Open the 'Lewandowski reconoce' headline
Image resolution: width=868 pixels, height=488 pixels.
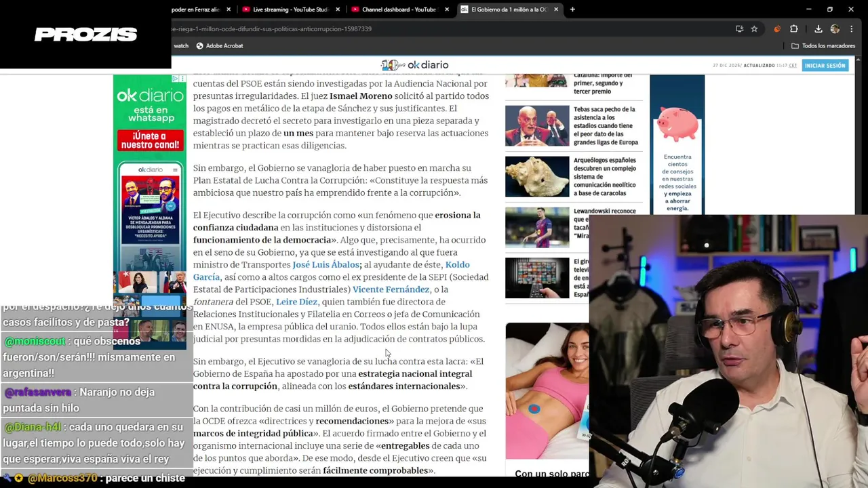pos(604,211)
